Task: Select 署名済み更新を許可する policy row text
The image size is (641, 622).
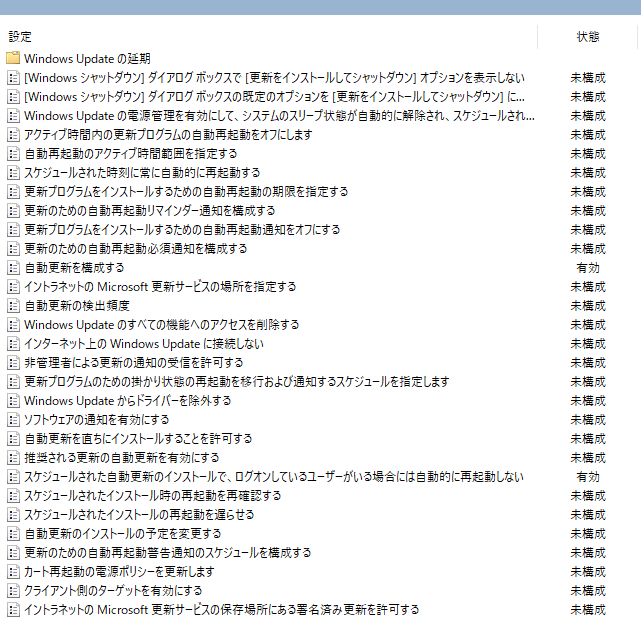Action: tap(222, 610)
